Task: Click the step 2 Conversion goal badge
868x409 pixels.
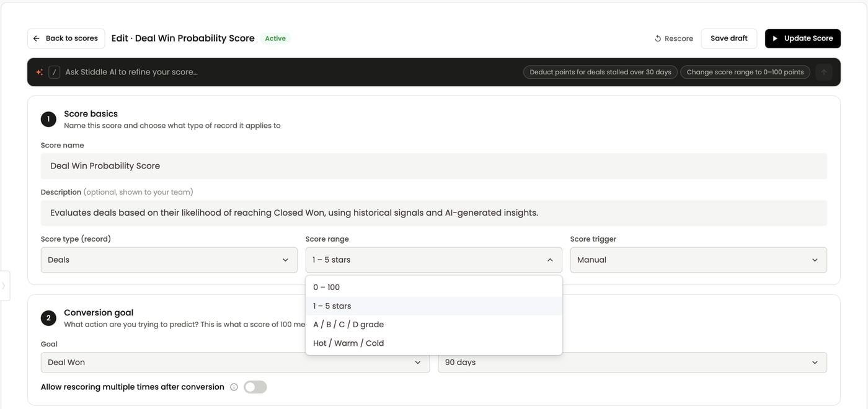Action: 48,318
